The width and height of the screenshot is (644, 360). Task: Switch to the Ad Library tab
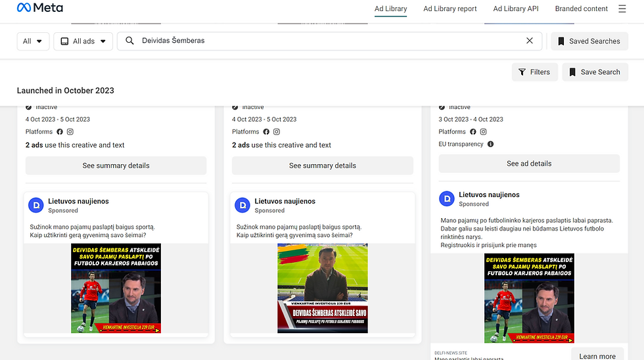(x=390, y=9)
